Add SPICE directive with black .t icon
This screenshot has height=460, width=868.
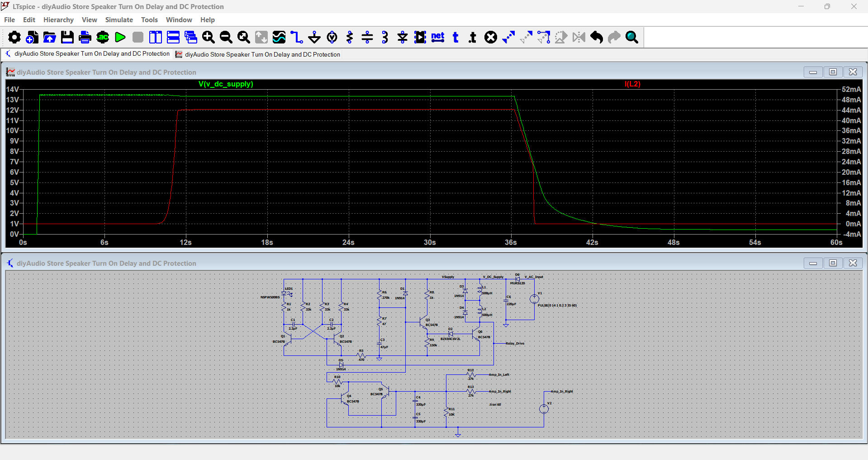[473, 37]
